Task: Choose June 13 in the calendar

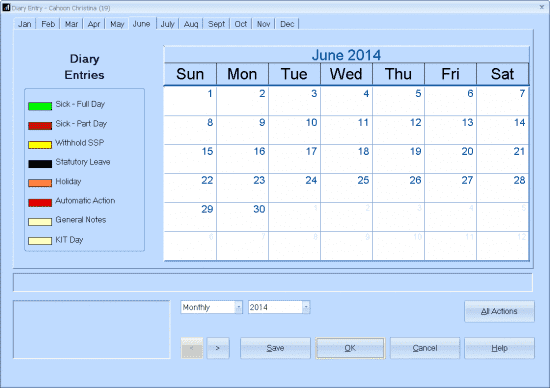Action: (x=450, y=130)
